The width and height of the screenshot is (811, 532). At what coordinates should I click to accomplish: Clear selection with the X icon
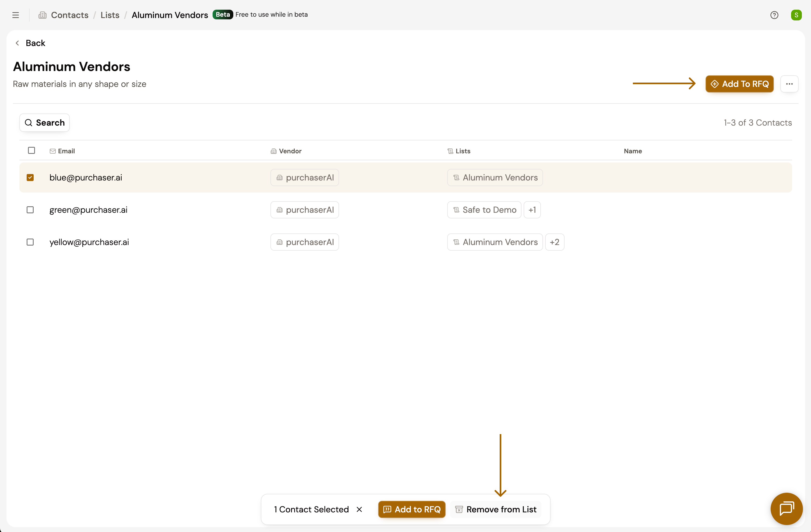pyautogui.click(x=359, y=509)
